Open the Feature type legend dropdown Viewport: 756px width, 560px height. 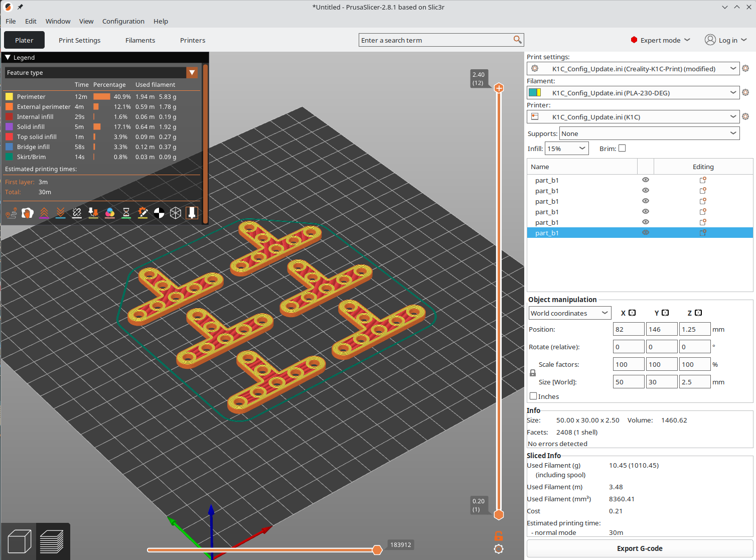192,73
